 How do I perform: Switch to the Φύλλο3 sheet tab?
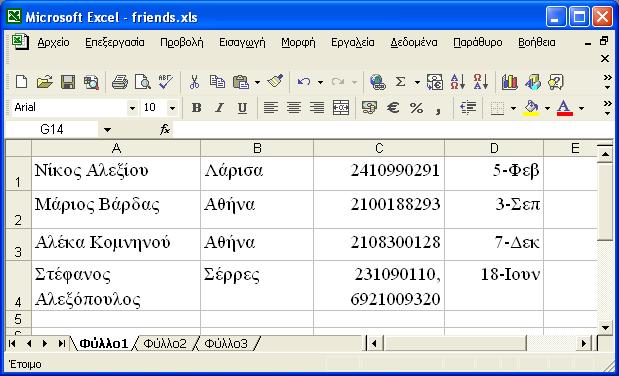(x=226, y=344)
